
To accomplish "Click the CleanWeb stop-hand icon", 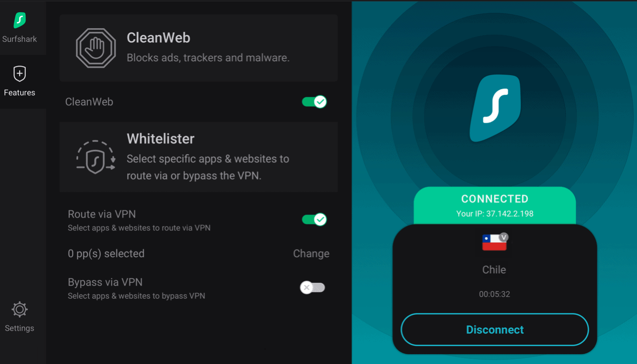I will click(96, 48).
